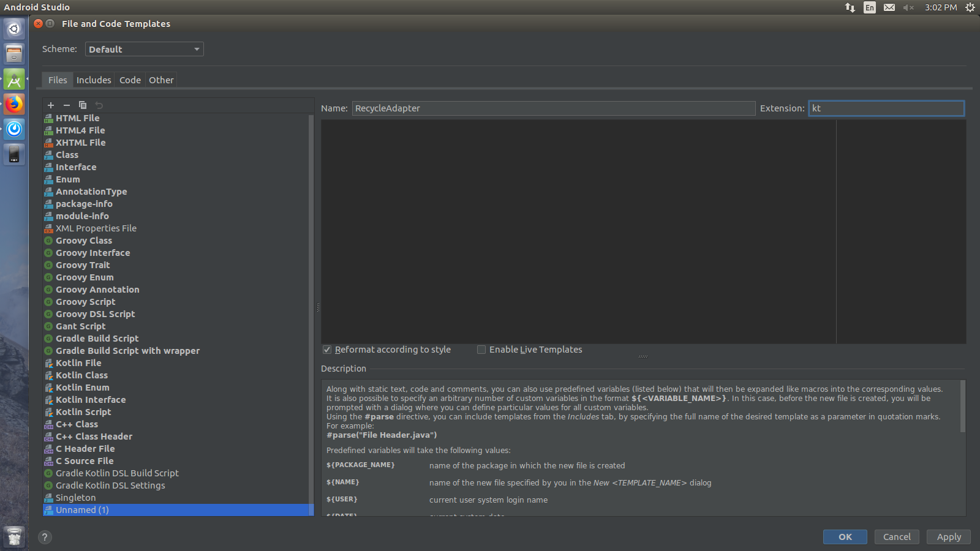Copy template using duplicate icon
This screenshot has height=551, width=980.
83,105
